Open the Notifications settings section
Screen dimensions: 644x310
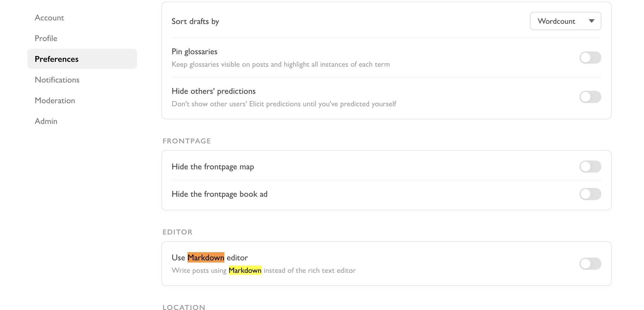click(x=57, y=80)
